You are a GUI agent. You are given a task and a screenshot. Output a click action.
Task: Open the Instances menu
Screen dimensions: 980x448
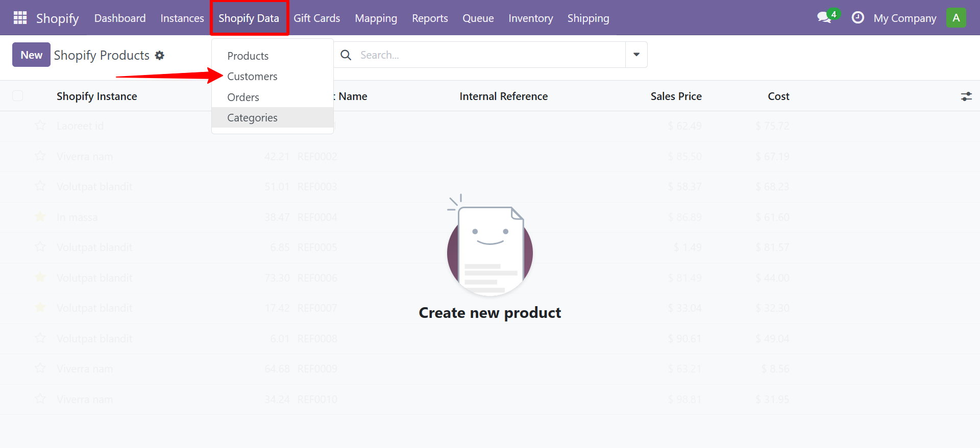coord(182,18)
